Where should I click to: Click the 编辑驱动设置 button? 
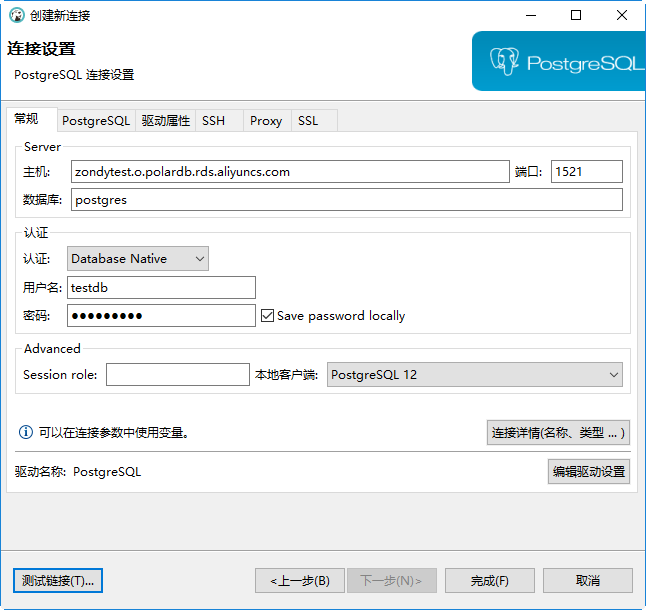coord(588,471)
